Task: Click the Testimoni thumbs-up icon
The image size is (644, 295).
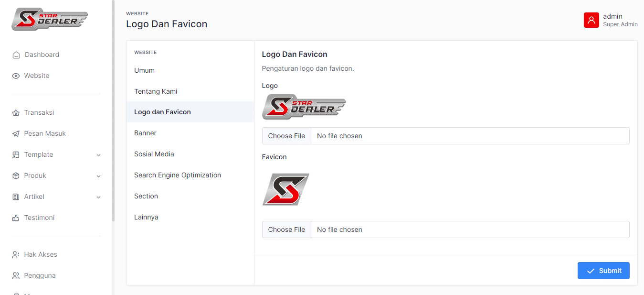Action: 16,218
